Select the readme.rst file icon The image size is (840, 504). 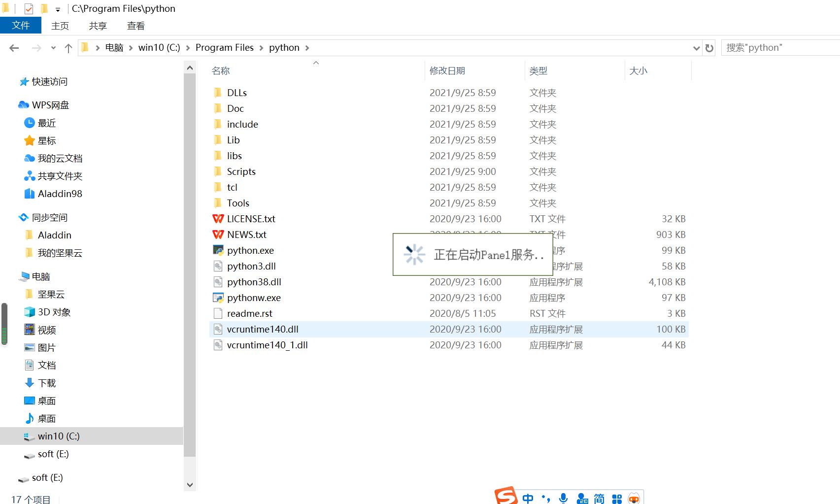click(218, 313)
